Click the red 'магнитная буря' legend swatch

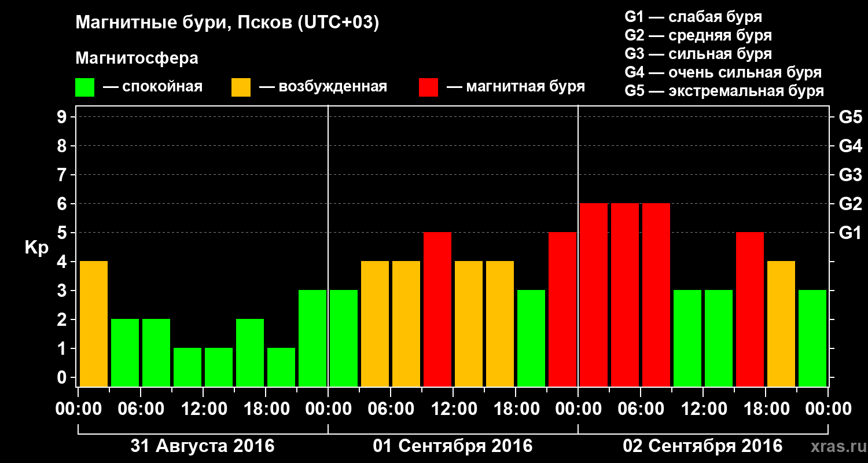428,87
